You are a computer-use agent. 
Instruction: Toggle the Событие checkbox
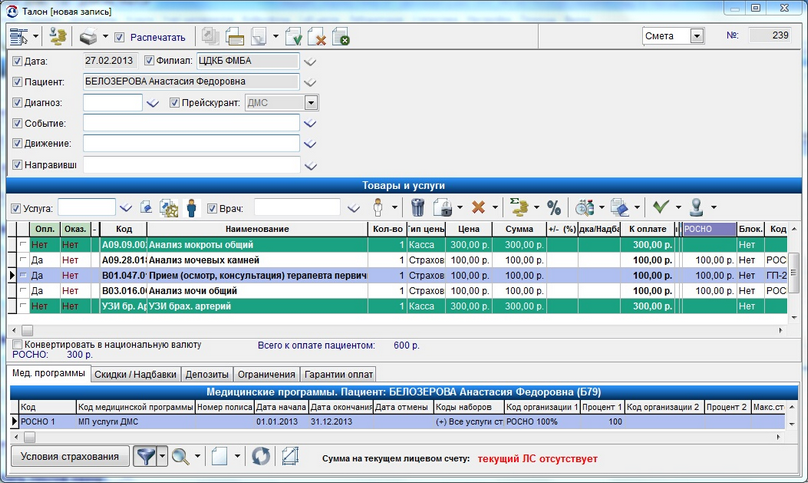pos(17,123)
